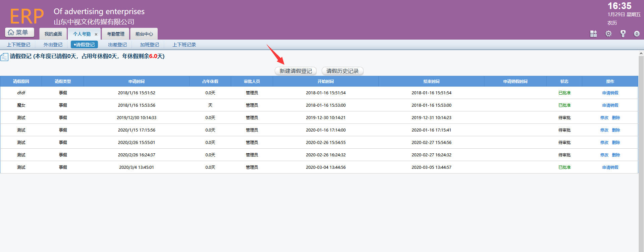Go to 出差登记 submenu
The width and height of the screenshot is (644, 252).
117,45
